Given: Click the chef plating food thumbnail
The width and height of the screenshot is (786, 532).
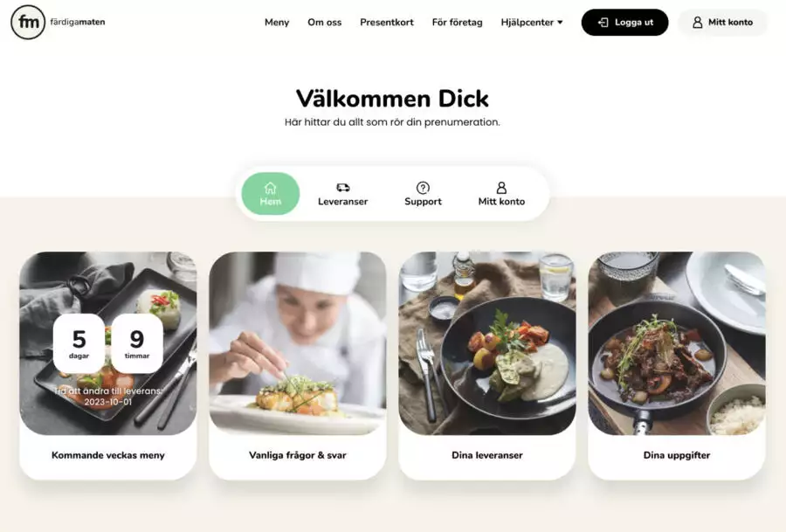Looking at the screenshot, I should click(297, 343).
